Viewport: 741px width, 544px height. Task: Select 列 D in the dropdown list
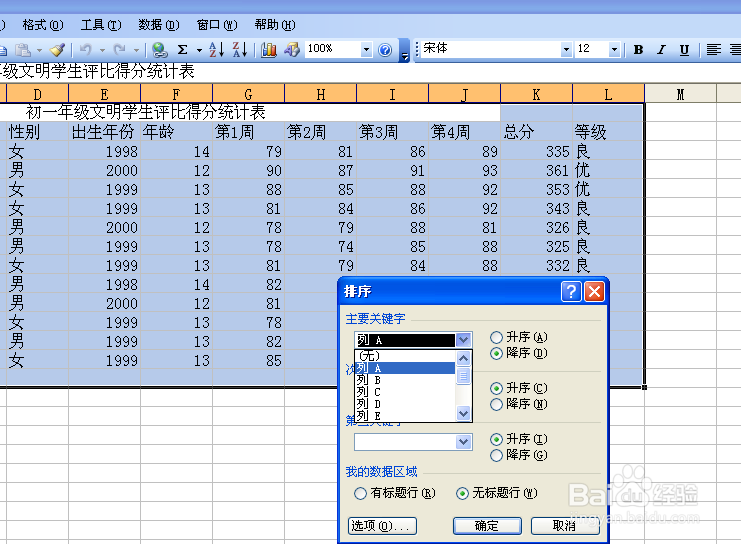[405, 404]
